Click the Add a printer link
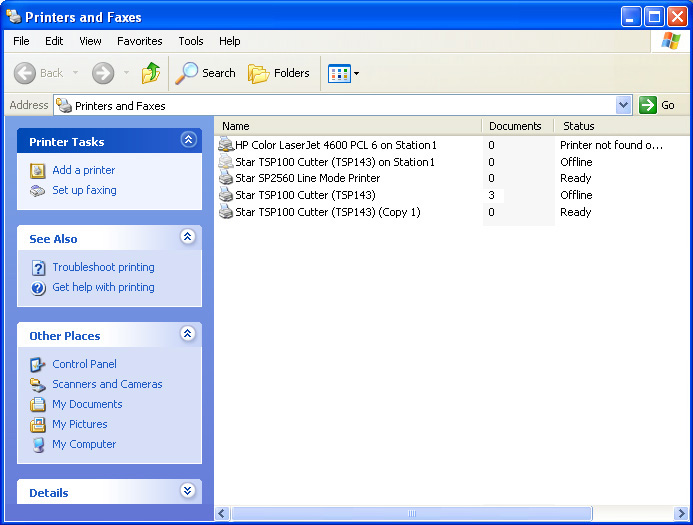 pyautogui.click(x=84, y=170)
